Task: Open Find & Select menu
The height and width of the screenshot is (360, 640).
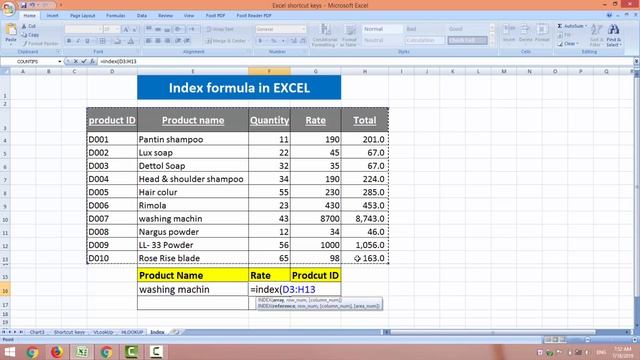Action: (613, 35)
